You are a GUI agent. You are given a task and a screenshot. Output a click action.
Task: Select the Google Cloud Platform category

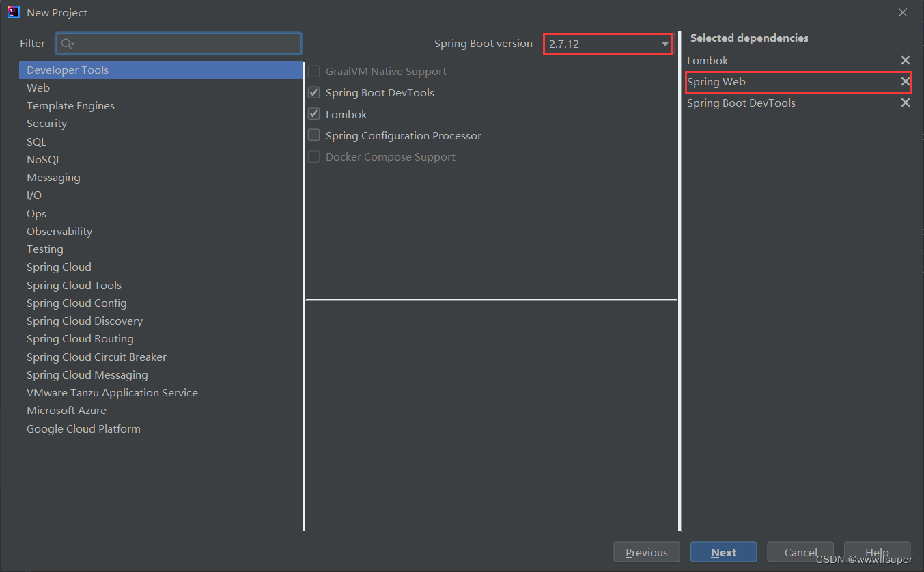pyautogui.click(x=161, y=428)
